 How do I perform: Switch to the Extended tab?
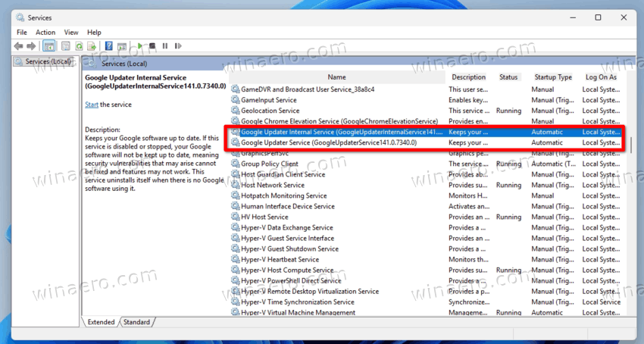(101, 322)
